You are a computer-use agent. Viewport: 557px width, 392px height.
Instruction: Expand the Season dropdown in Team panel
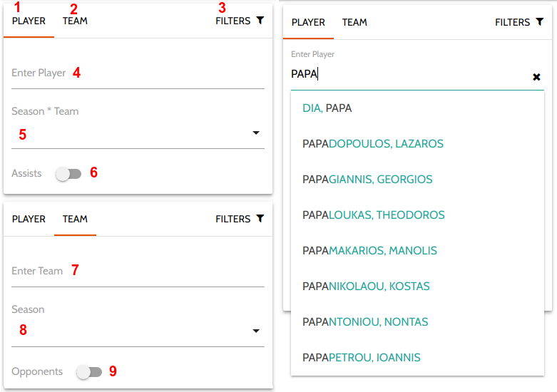[256, 331]
